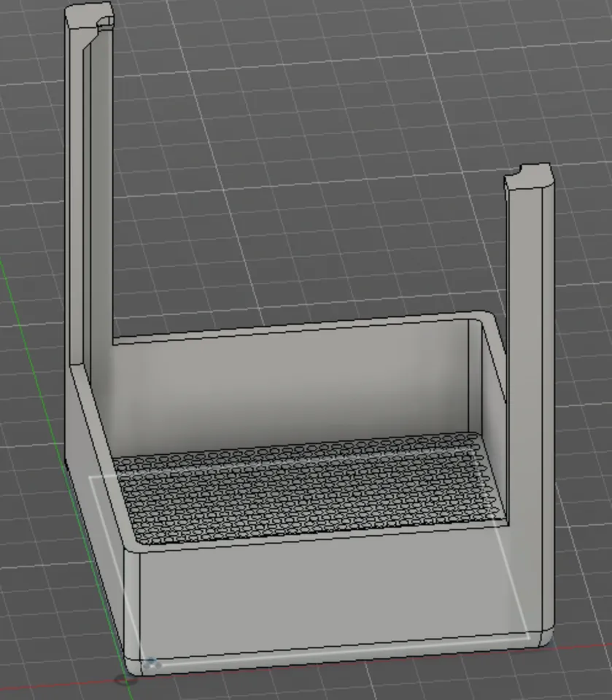Viewport: 612px width, 700px height.
Task: Select the filleted inner corner of the tray
Action: (131, 540)
